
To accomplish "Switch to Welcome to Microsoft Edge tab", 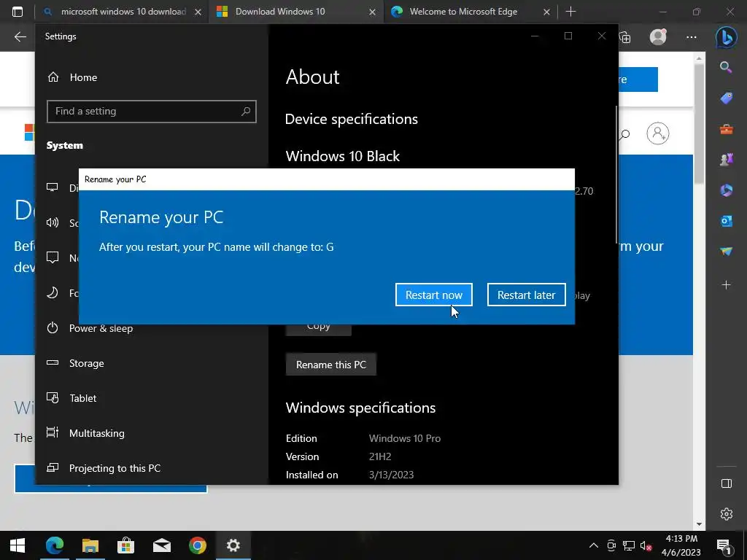I will (463, 12).
